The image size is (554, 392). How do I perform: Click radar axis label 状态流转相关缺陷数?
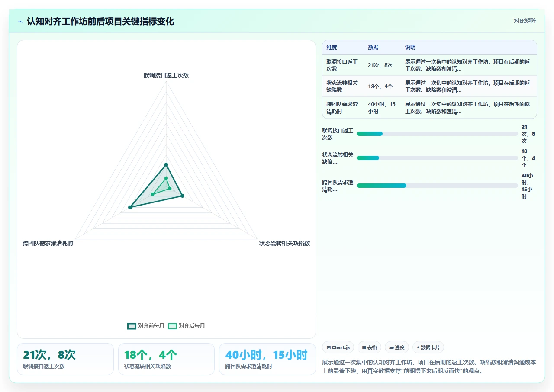tap(284, 243)
